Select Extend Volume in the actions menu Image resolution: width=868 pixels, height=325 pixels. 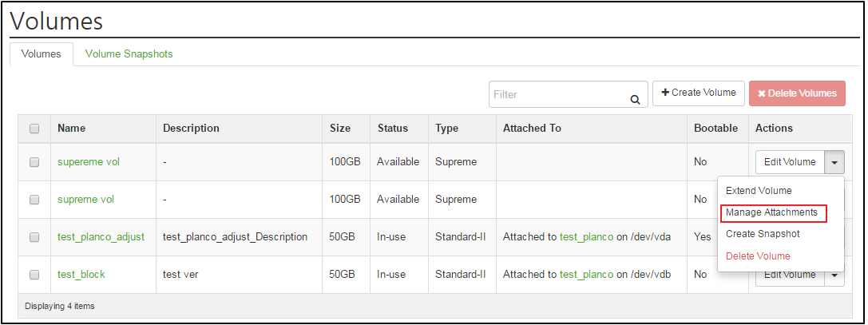click(x=759, y=191)
